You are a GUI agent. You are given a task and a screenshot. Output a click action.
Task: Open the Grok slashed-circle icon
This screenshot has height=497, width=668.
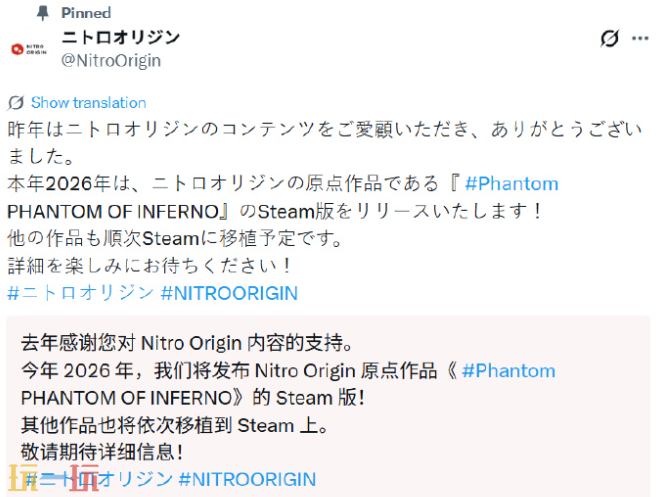click(609, 38)
